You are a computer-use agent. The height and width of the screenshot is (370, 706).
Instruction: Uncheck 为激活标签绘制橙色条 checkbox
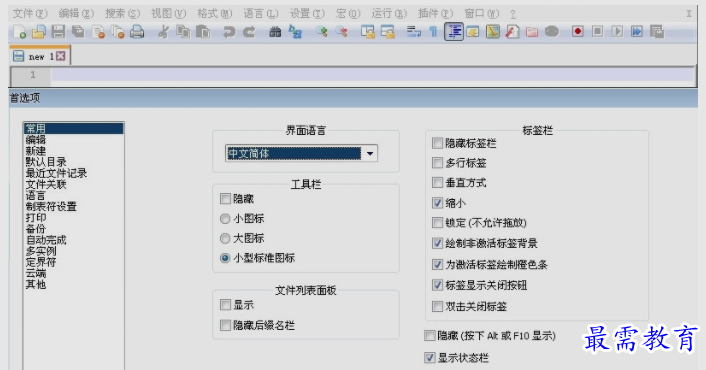437,264
